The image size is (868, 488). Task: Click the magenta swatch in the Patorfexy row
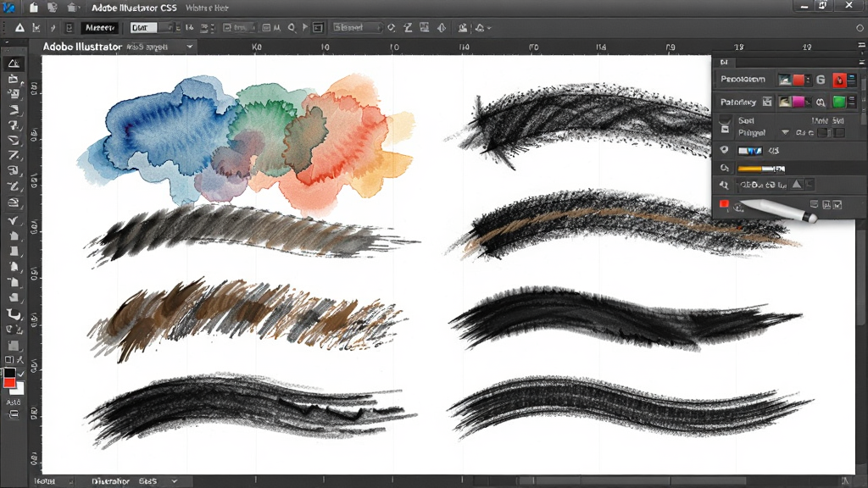point(798,102)
